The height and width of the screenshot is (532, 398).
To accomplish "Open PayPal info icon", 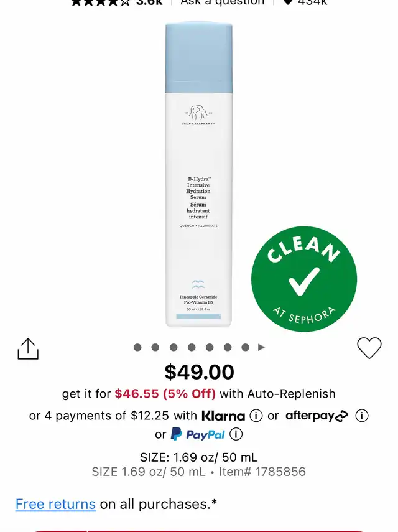I will [x=236, y=434].
